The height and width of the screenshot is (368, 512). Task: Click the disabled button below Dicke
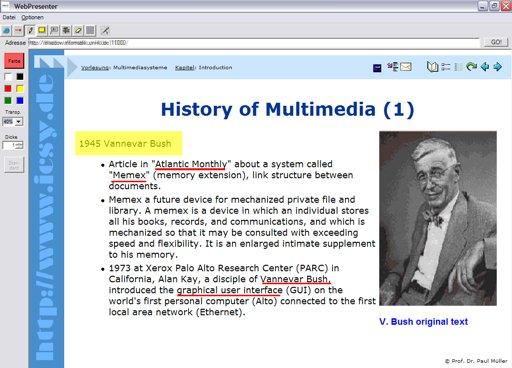[x=14, y=165]
